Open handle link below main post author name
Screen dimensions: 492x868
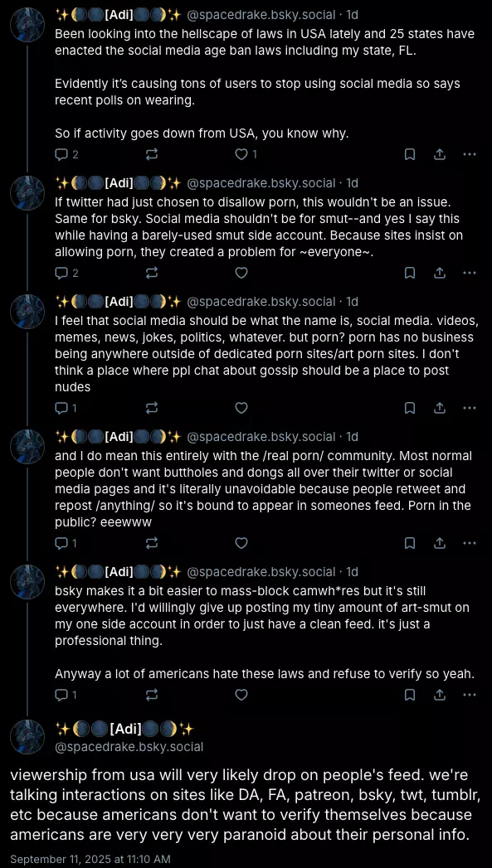click(129, 747)
